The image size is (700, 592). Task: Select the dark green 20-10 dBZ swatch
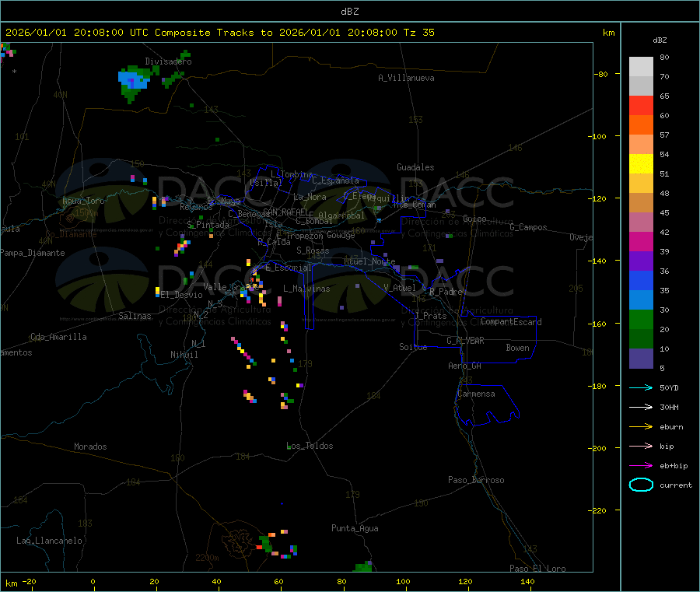(641, 339)
